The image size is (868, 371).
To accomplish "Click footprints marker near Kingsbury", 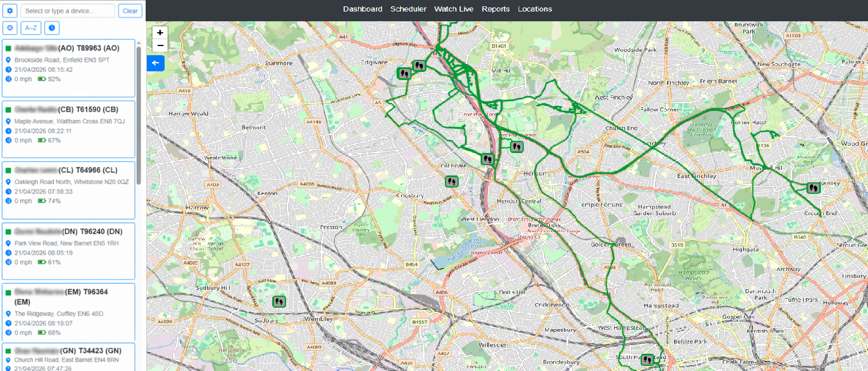I will 452,181.
